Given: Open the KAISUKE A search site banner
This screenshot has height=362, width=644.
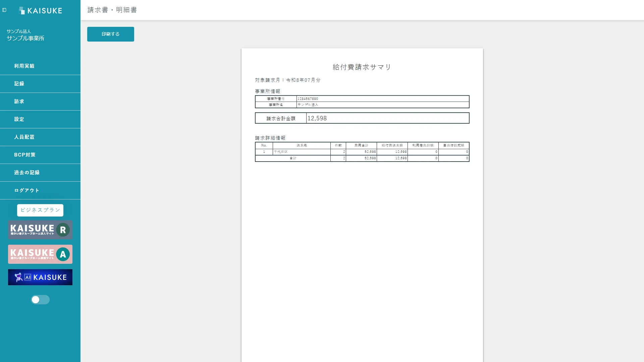Looking at the screenshot, I should pyautogui.click(x=40, y=254).
